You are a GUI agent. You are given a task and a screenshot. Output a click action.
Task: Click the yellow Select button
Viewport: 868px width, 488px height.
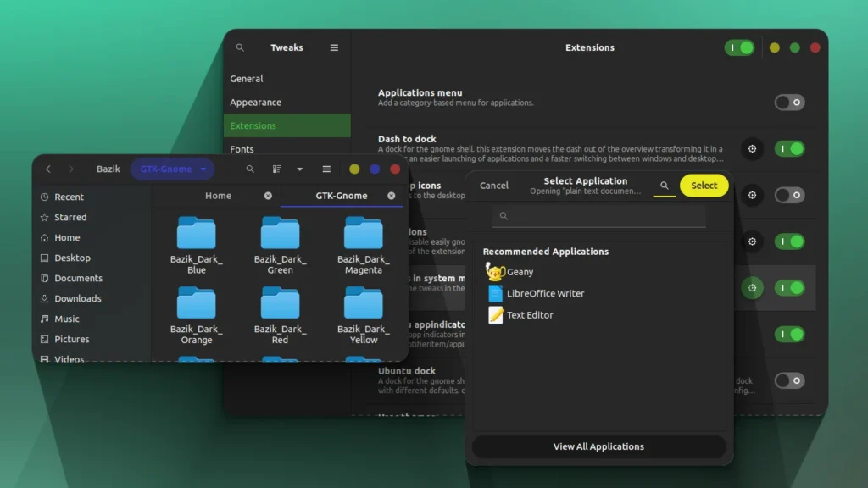pos(704,186)
